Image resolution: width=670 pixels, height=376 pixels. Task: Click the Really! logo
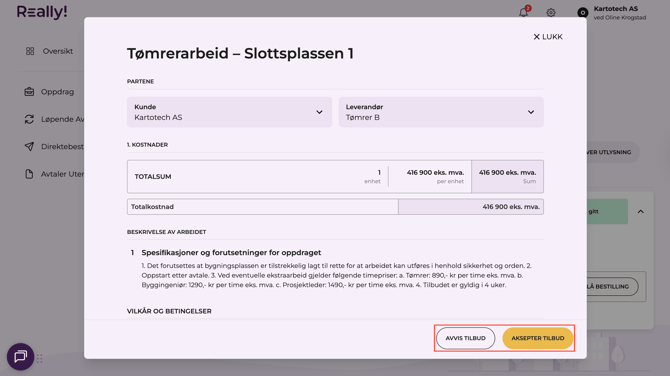point(42,12)
